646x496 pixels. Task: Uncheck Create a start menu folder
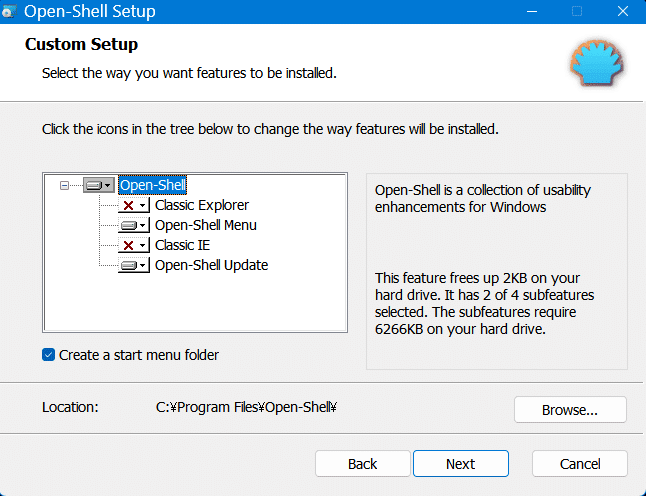48,355
